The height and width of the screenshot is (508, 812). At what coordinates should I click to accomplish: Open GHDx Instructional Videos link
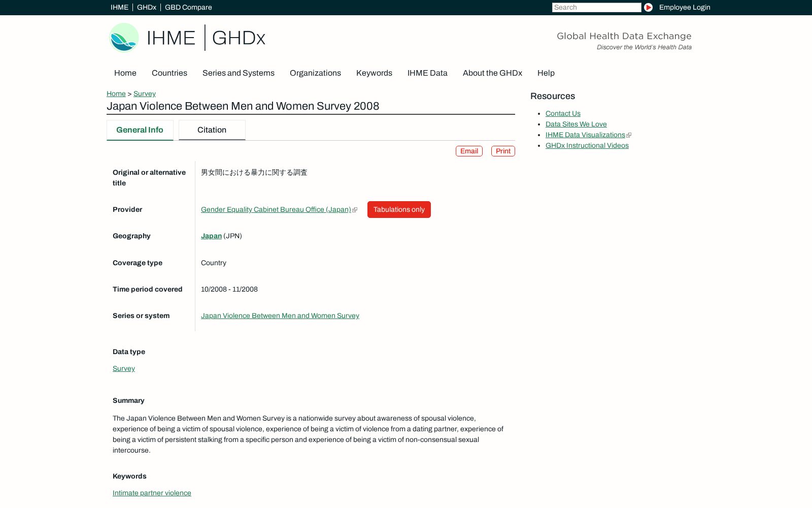point(587,145)
